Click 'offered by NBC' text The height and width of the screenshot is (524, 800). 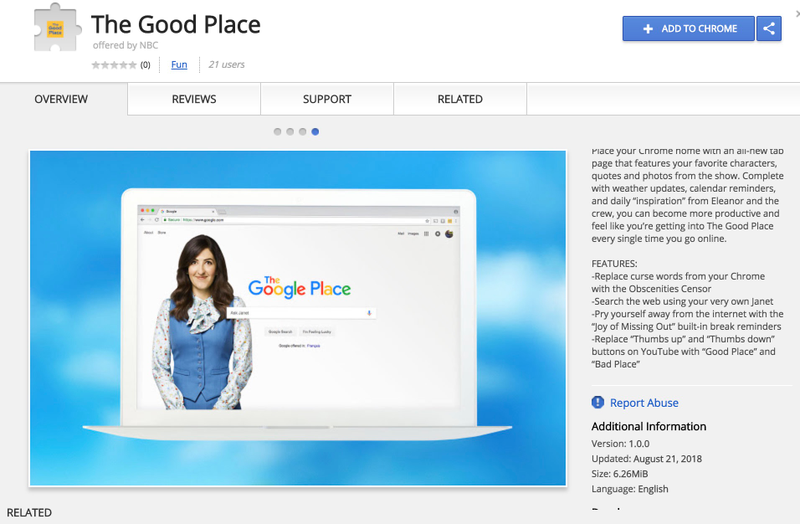click(x=126, y=45)
